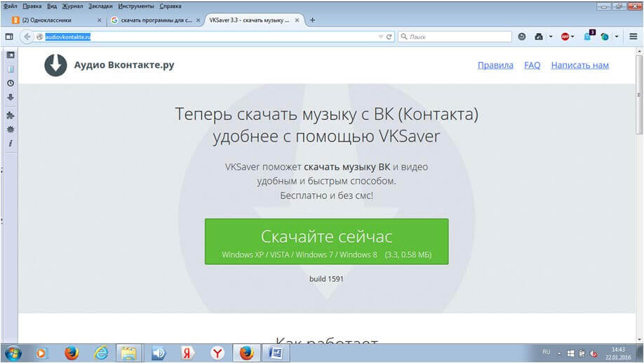Click the Написать нам link
Viewport: 644px width, 363px height.
(x=579, y=65)
